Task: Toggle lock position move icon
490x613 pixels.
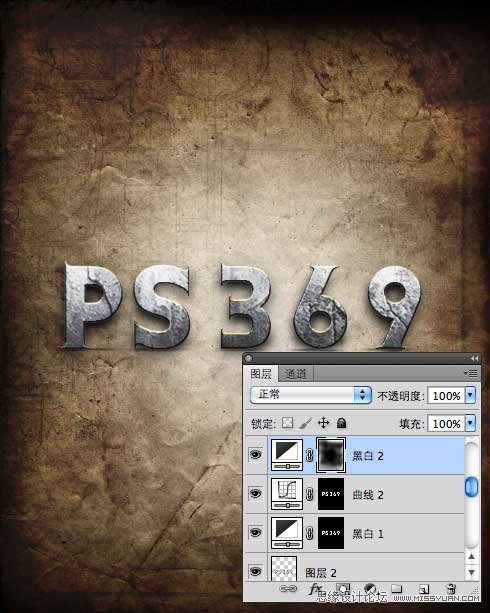Action: (x=323, y=423)
